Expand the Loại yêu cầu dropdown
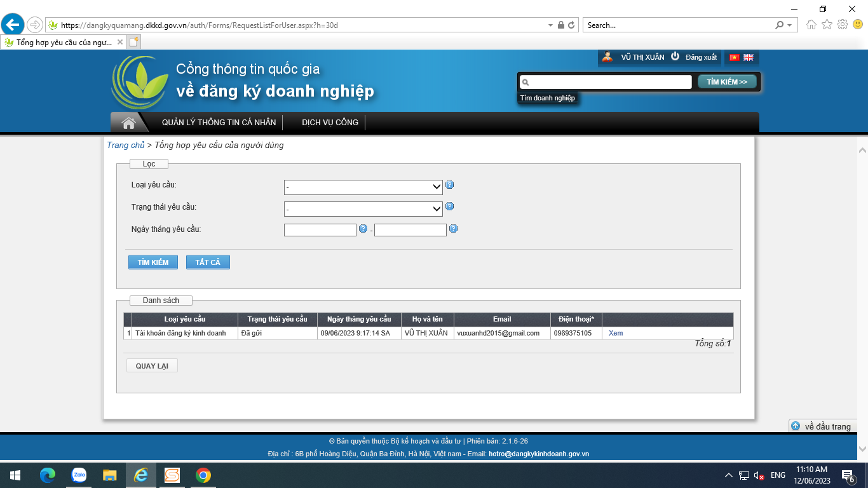The width and height of the screenshot is (868, 488). click(363, 187)
